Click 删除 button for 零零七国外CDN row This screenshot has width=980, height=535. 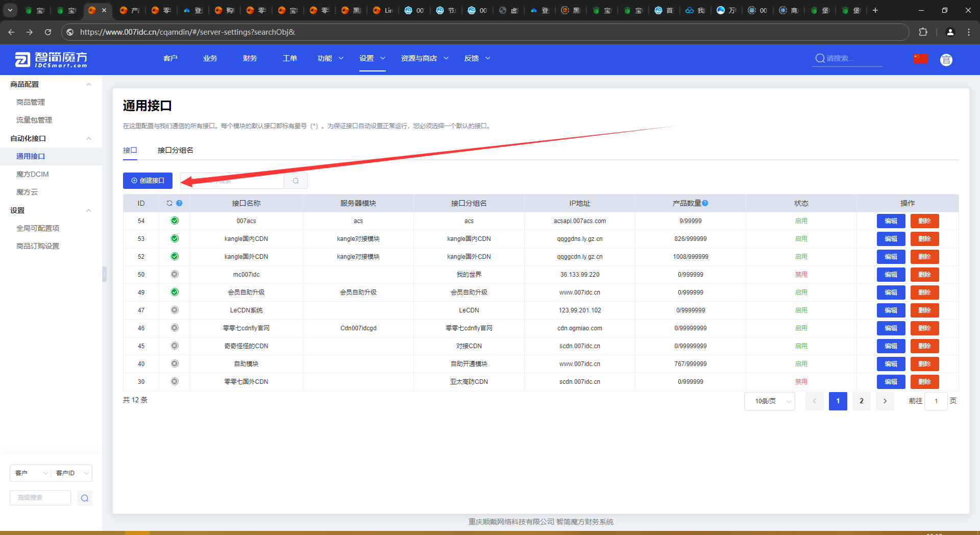tap(924, 382)
